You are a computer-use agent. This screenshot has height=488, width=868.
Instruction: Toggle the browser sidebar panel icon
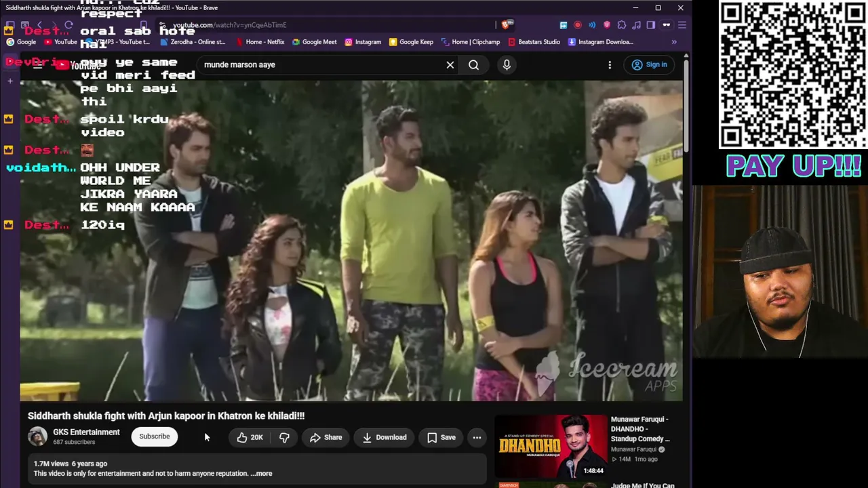tap(651, 25)
